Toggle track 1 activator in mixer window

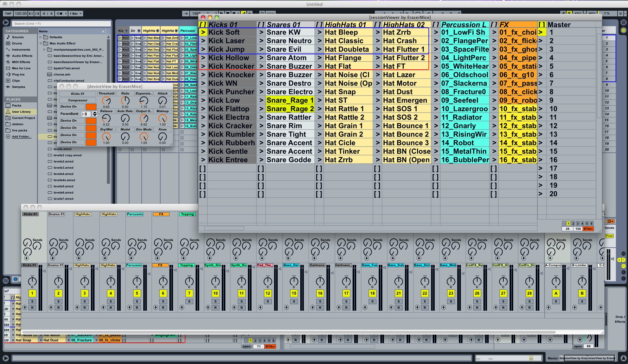click(x=32, y=293)
